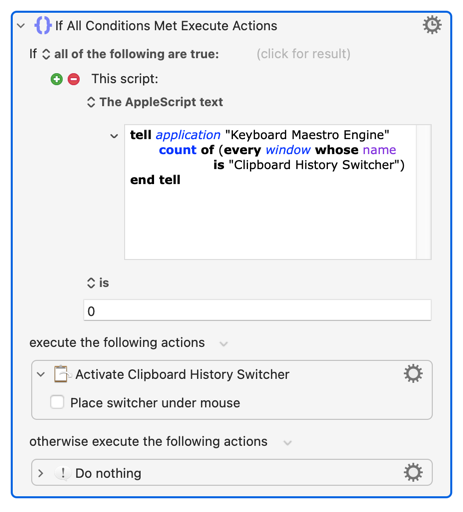Viewport: 463px width, 512px height.
Task: Collapse the Activate Clipboard History Switcher action
Action: click(x=41, y=374)
